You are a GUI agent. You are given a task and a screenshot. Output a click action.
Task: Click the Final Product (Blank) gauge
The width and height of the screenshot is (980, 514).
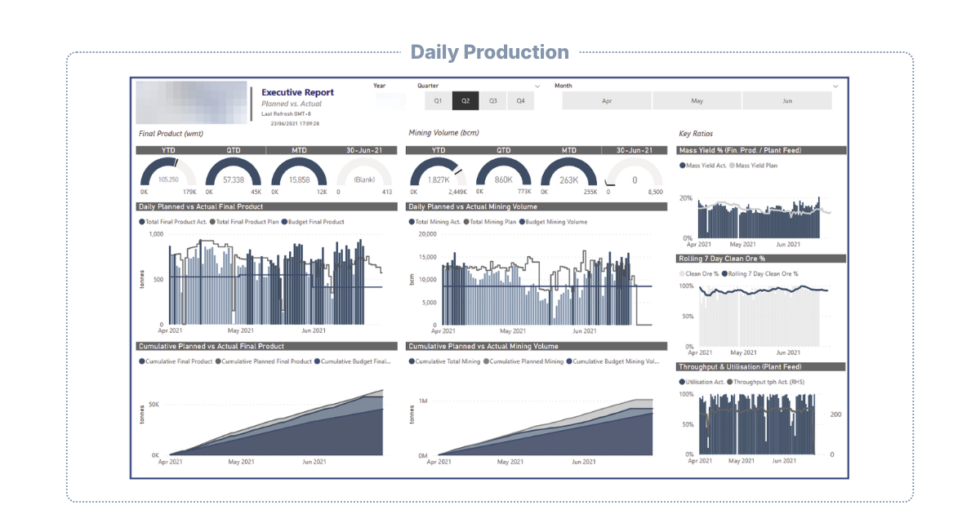364,175
